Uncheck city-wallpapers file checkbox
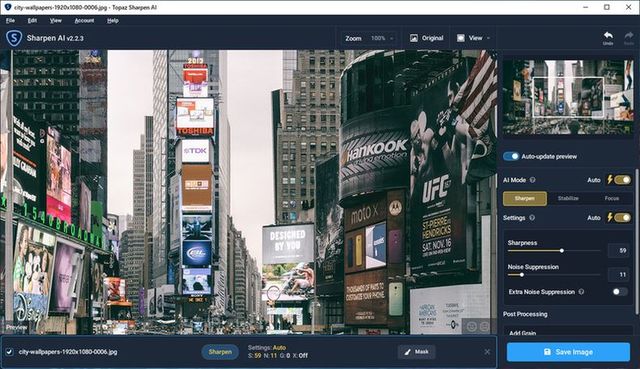This screenshot has width=640, height=369. point(9,352)
